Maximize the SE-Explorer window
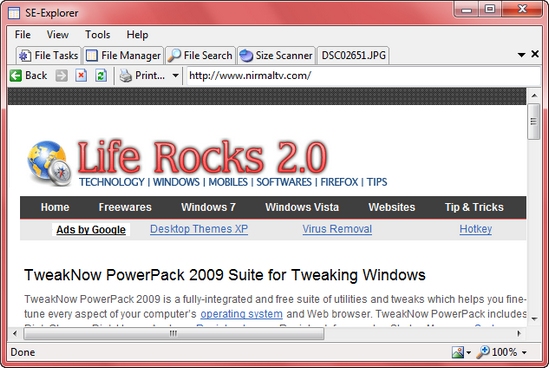The image size is (549, 368). [x=490, y=9]
